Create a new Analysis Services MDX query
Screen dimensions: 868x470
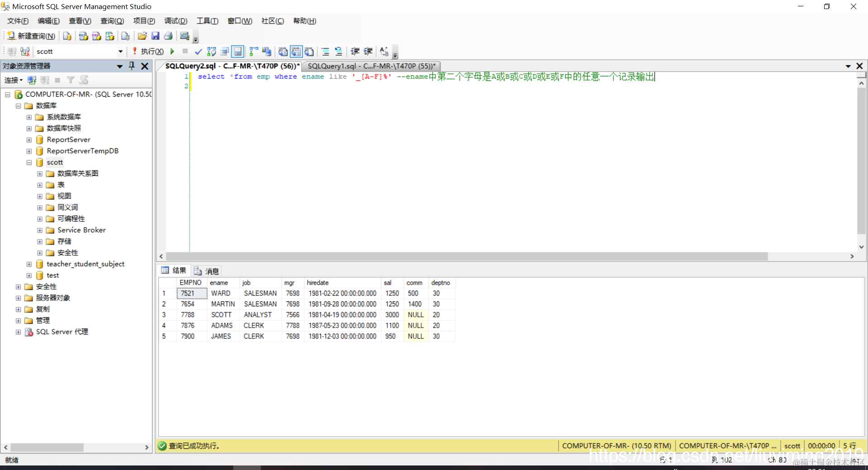click(83, 36)
